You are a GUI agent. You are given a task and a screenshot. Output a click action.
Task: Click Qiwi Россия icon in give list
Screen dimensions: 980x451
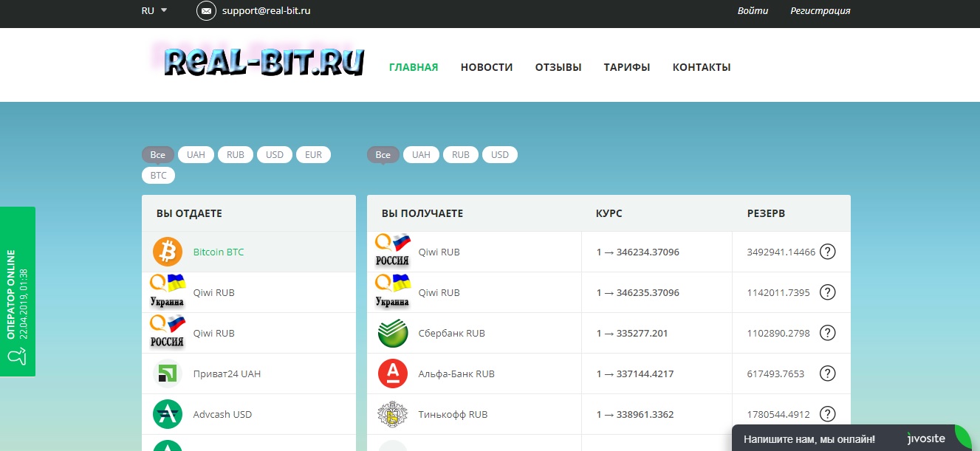click(168, 332)
